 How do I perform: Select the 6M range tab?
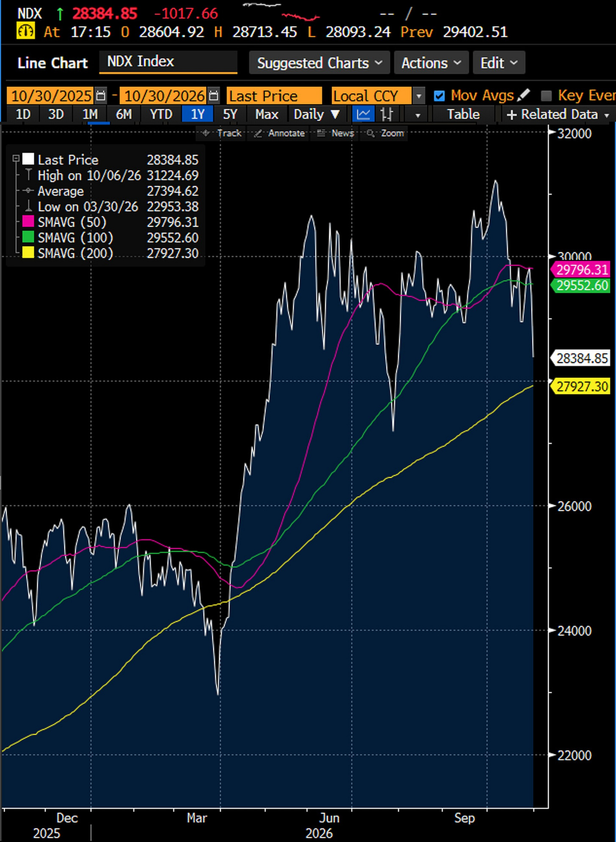point(124,114)
